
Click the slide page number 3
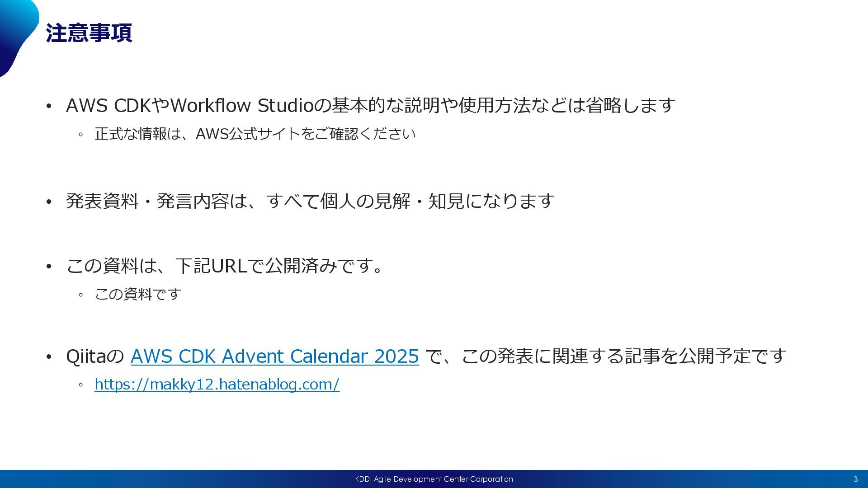[x=855, y=479]
